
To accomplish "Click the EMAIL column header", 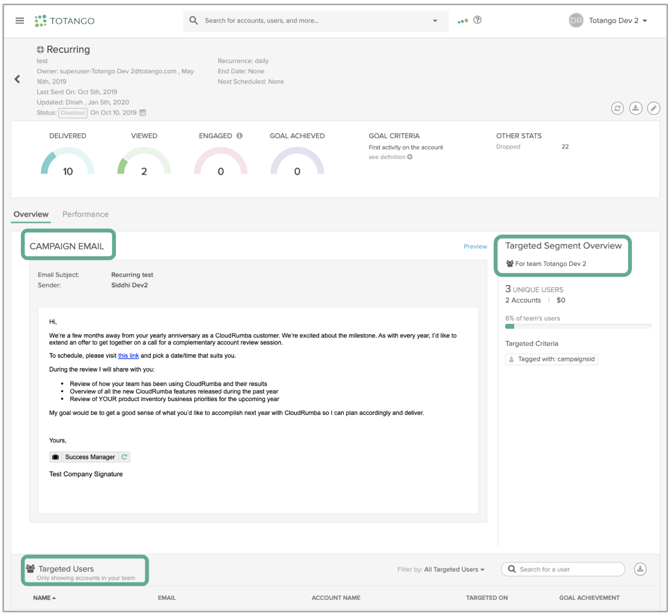I will point(167,597).
